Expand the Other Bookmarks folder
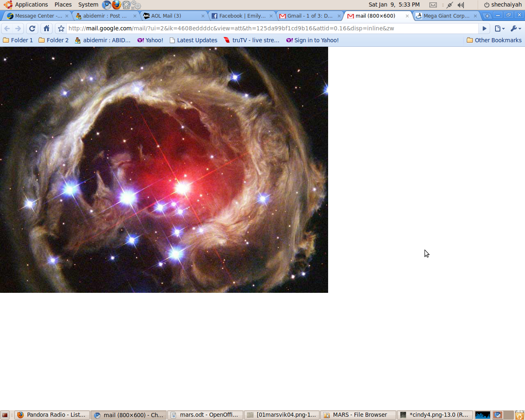The image size is (525, 420). (494, 40)
